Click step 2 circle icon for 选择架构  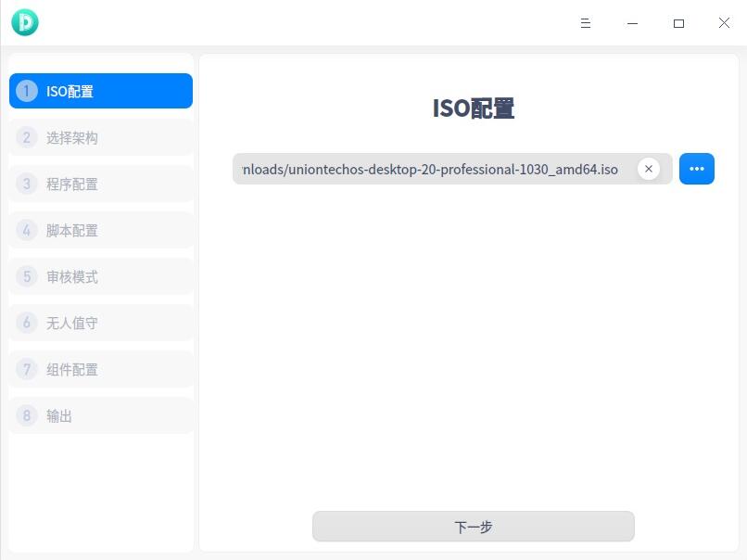click(x=26, y=137)
